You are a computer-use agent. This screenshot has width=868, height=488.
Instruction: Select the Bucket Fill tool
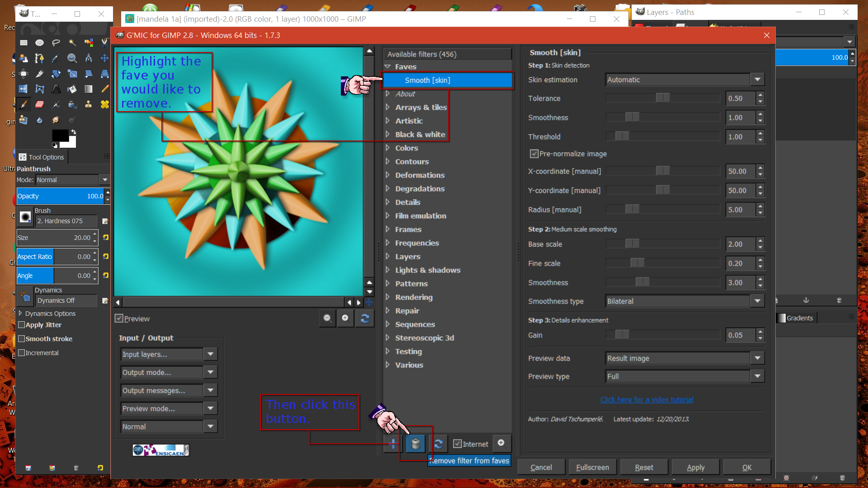[x=72, y=89]
